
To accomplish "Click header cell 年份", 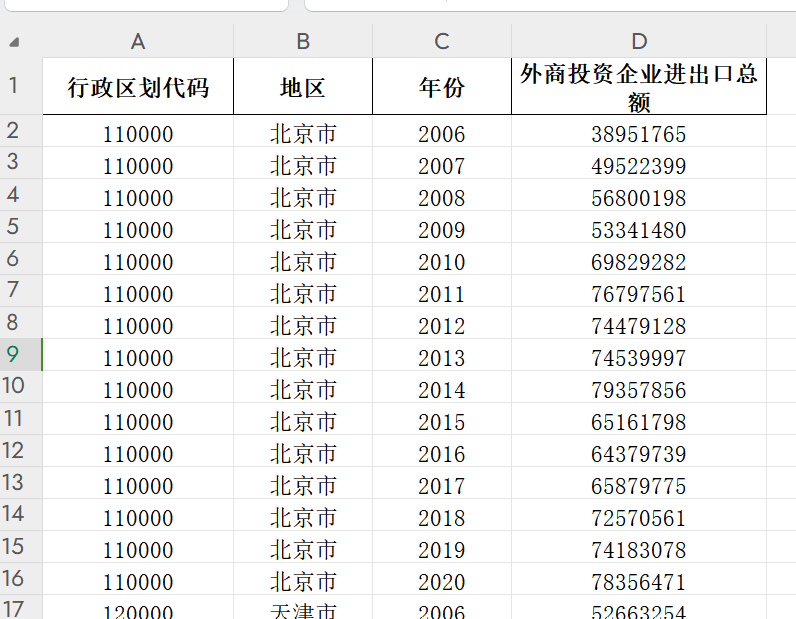I will (442, 86).
